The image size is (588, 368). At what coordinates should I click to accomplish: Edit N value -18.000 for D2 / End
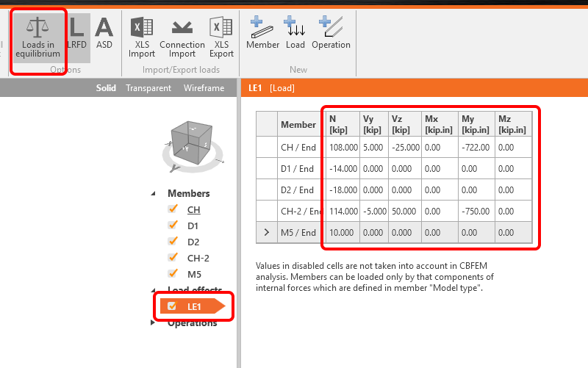click(x=343, y=190)
